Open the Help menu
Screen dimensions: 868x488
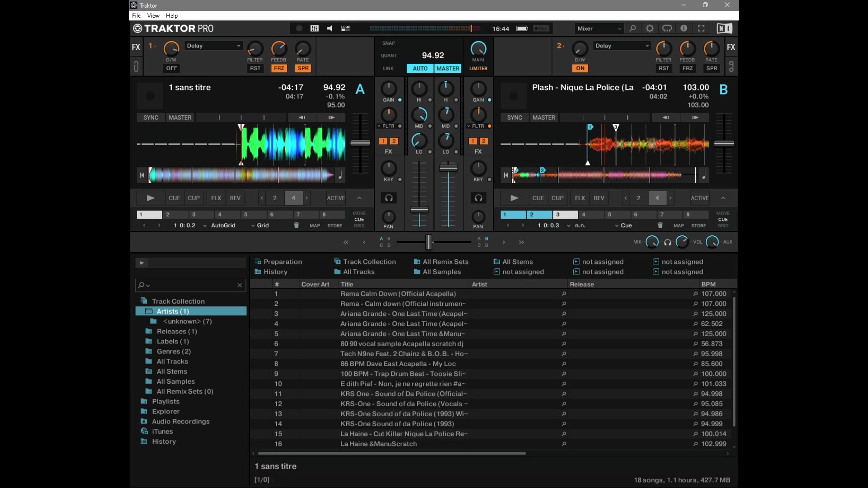point(172,15)
